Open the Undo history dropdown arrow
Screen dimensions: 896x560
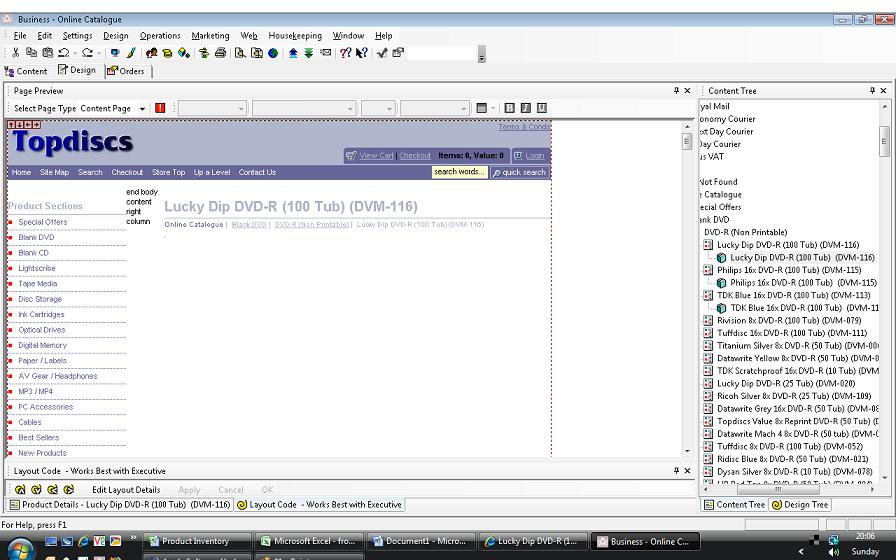[x=74, y=53]
